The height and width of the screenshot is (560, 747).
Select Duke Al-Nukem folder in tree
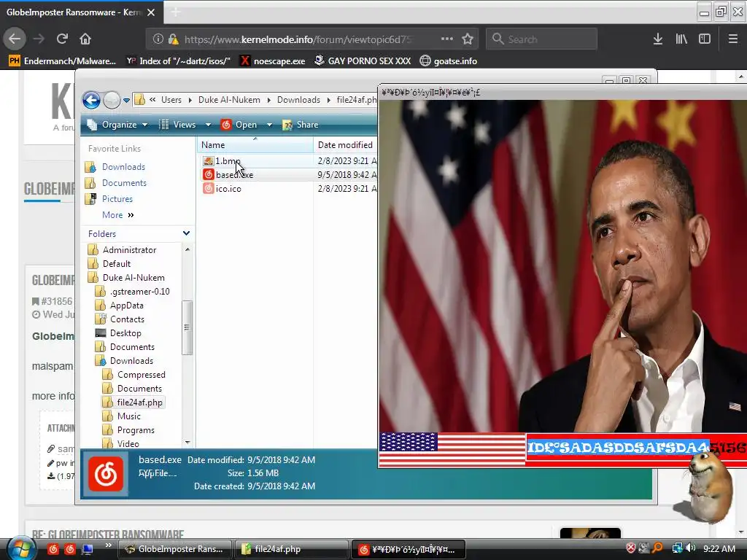coord(127,278)
